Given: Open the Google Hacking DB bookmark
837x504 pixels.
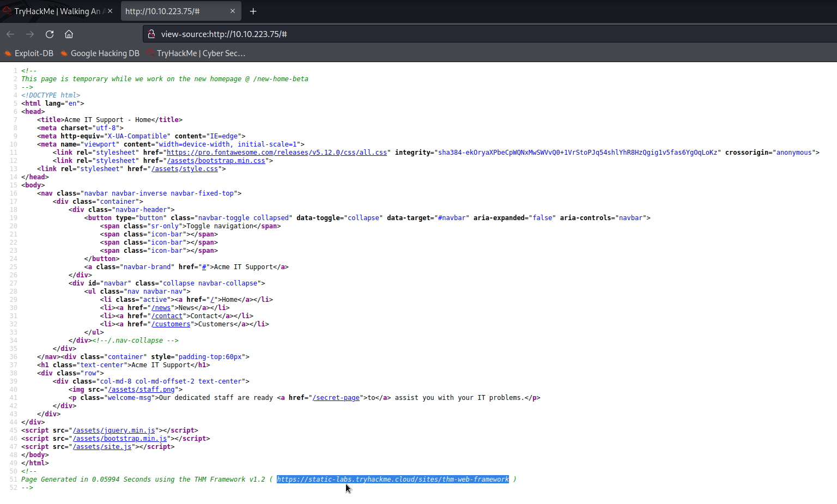Looking at the screenshot, I should (x=100, y=53).
